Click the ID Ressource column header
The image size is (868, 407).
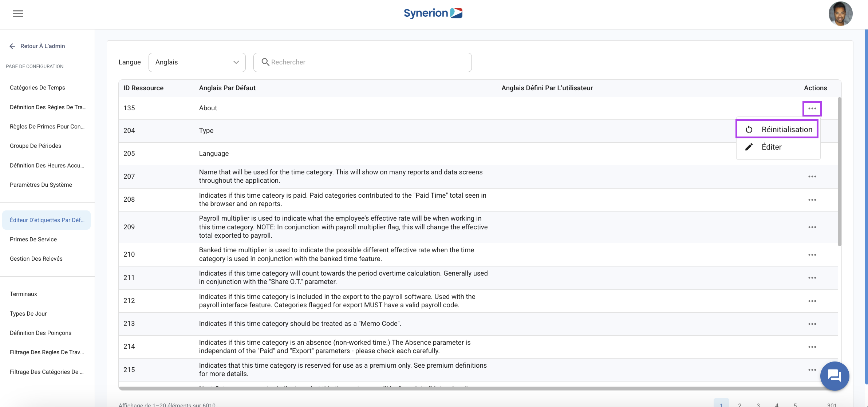(143, 88)
